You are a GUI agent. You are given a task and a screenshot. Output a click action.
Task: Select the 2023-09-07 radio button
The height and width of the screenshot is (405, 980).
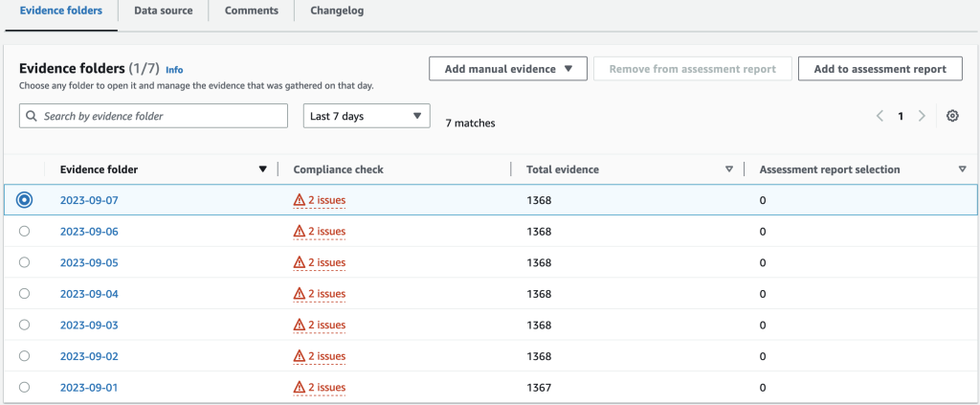[24, 200]
